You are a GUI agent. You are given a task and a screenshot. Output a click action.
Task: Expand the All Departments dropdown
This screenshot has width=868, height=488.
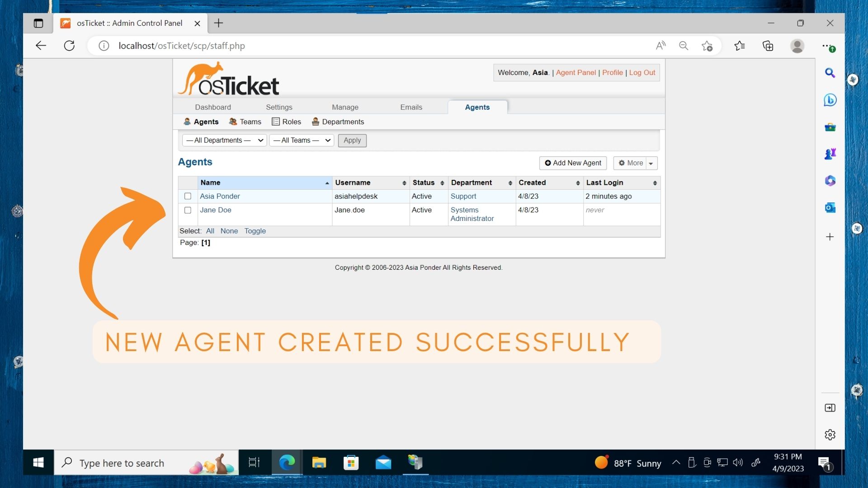[x=225, y=141]
